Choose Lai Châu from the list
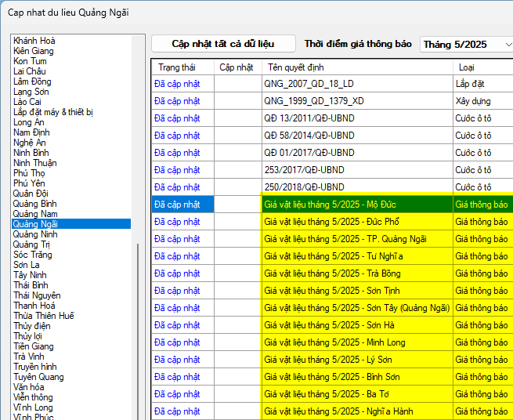This screenshot has width=513, height=420. coord(30,71)
